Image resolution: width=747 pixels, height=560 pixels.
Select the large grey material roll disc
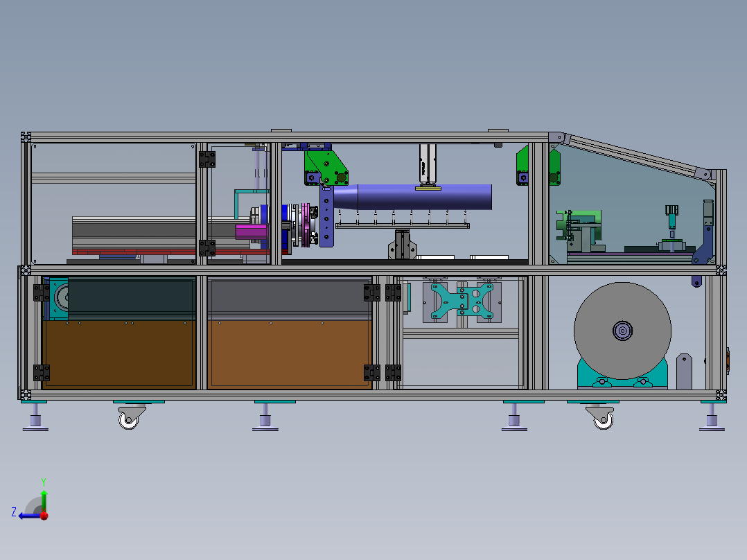point(622,331)
